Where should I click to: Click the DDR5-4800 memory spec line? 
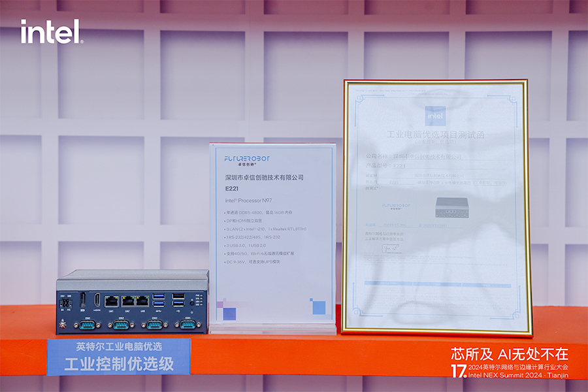[x=258, y=212]
